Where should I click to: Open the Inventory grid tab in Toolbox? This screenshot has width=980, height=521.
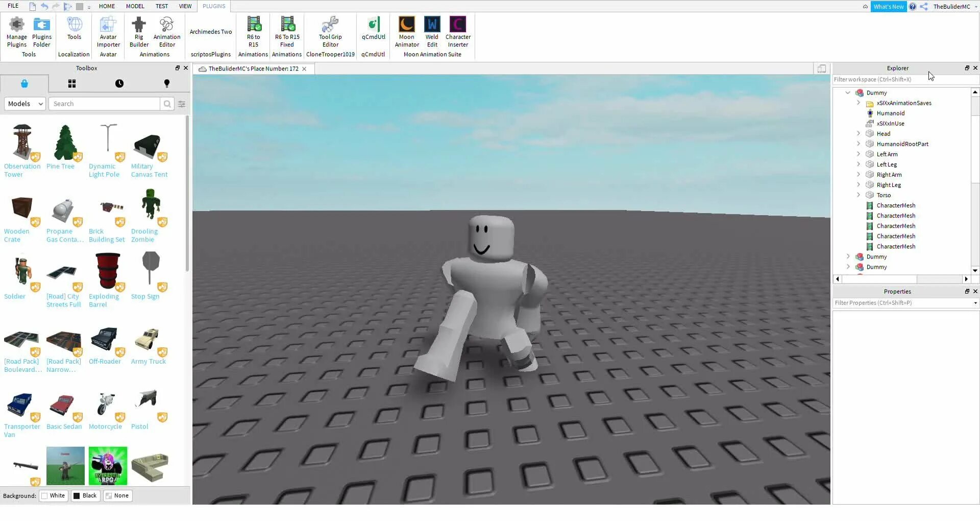click(72, 84)
